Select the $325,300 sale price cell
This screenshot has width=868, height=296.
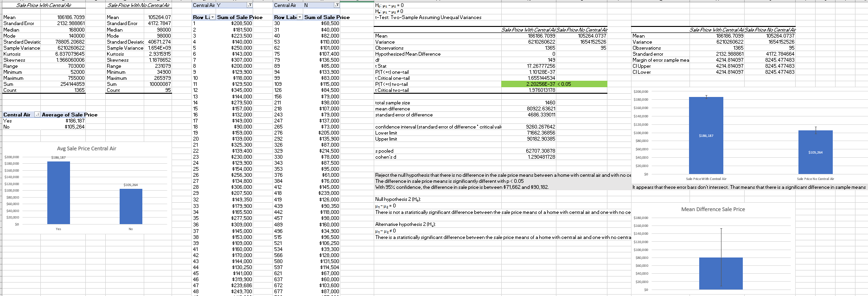pos(242,145)
